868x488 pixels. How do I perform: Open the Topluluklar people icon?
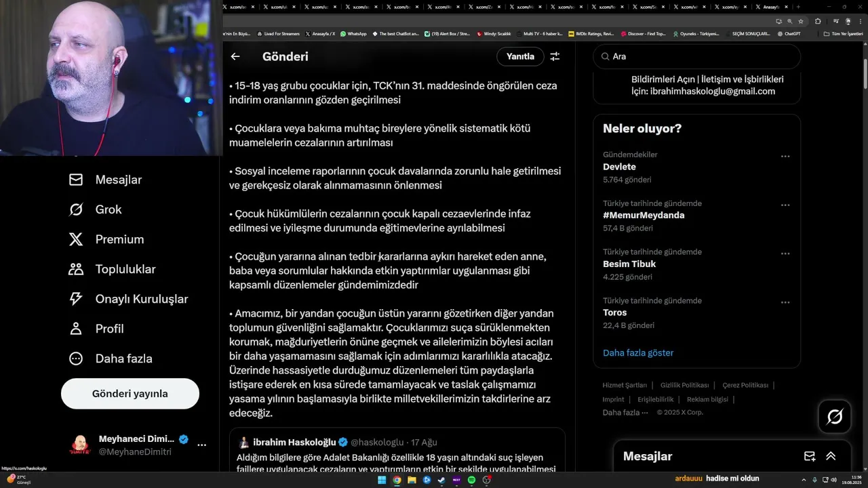click(76, 269)
